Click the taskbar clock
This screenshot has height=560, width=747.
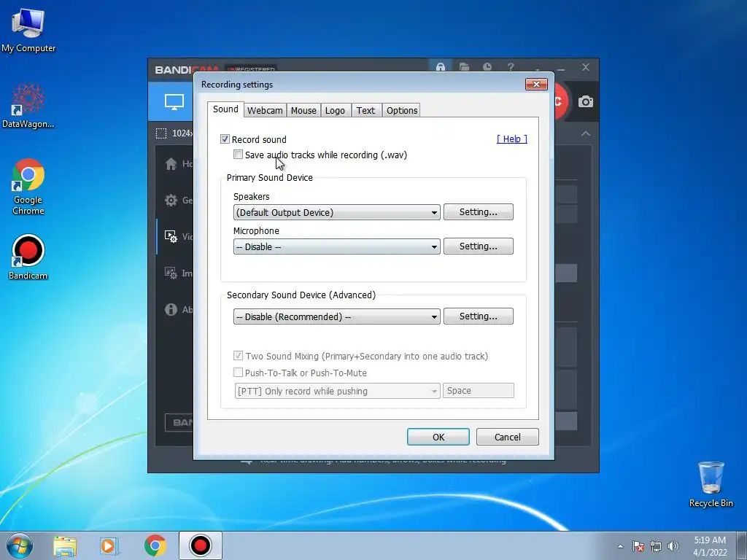[x=710, y=546]
